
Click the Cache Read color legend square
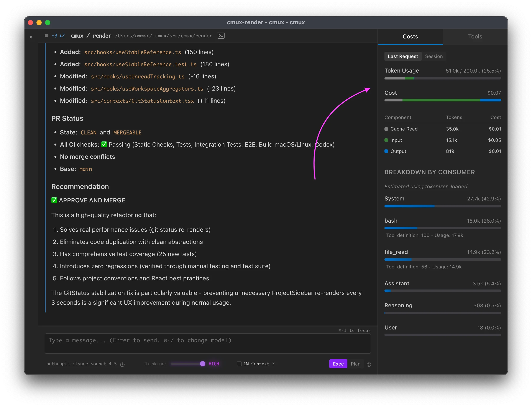pos(386,129)
